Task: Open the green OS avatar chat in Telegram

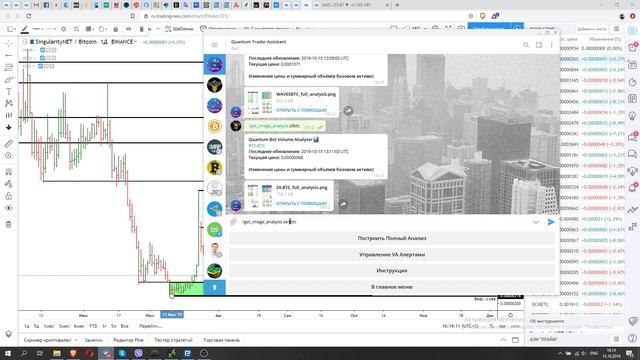Action: pyautogui.click(x=215, y=230)
